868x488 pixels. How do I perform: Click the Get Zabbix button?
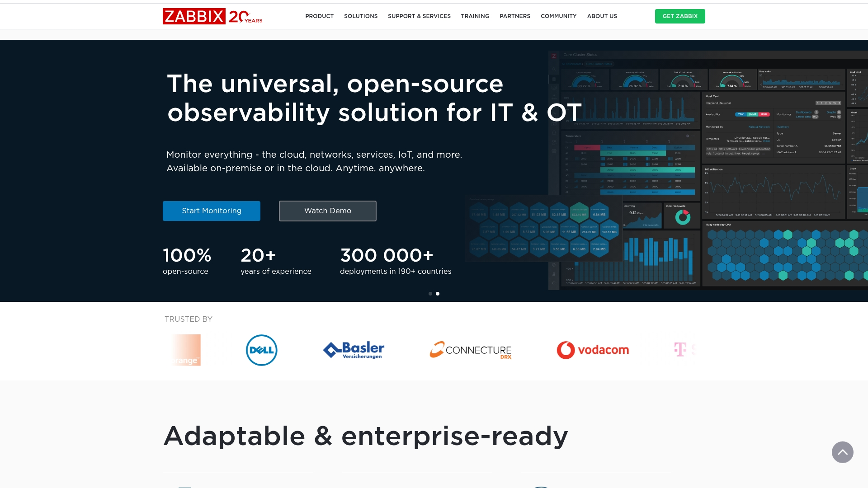[679, 16]
